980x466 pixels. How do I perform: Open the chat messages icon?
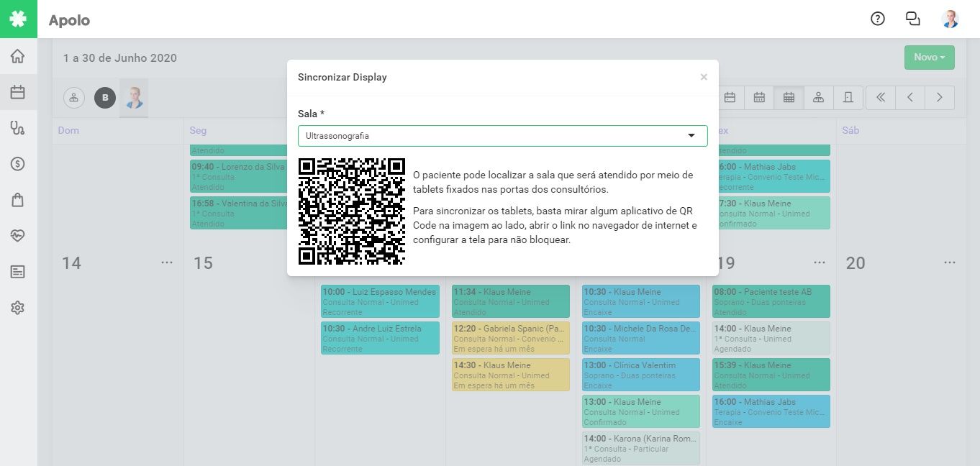coord(913,19)
